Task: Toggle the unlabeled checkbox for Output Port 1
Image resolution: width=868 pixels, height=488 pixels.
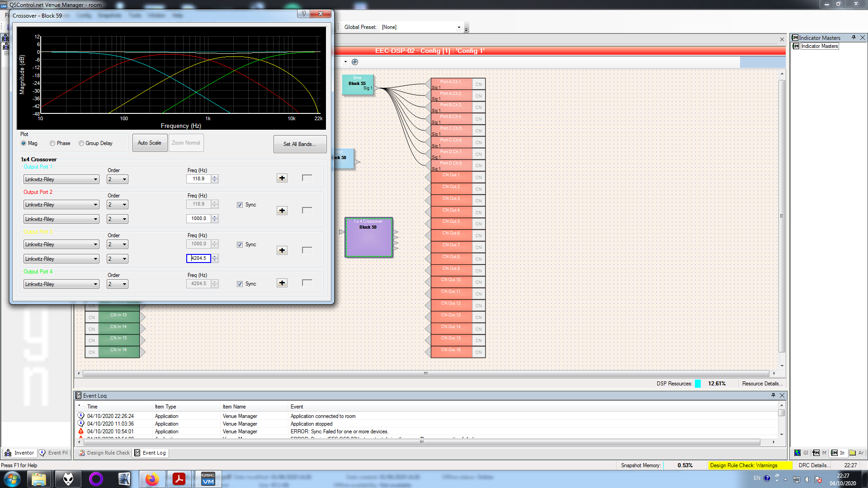Action: (307, 178)
